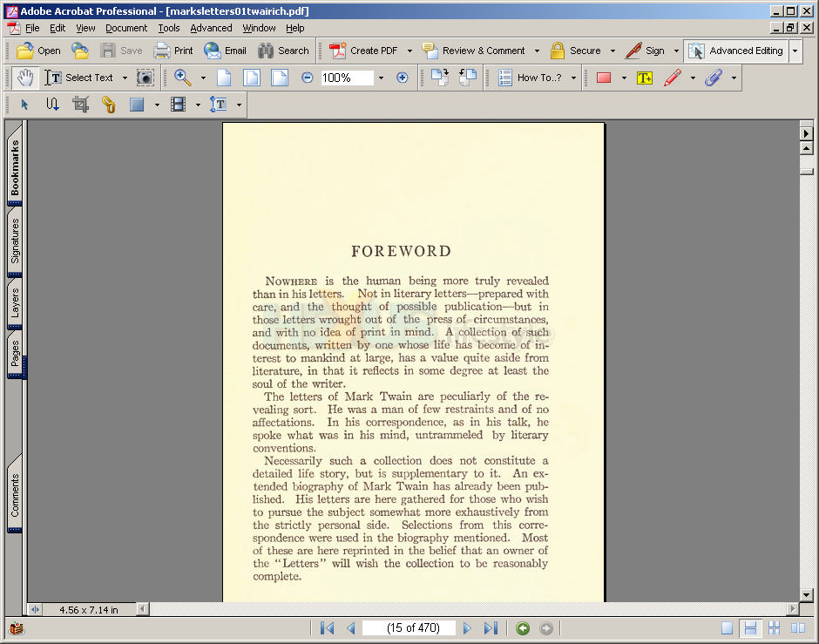
Task: Select the red Rectangle drawing tool
Action: pos(604,78)
